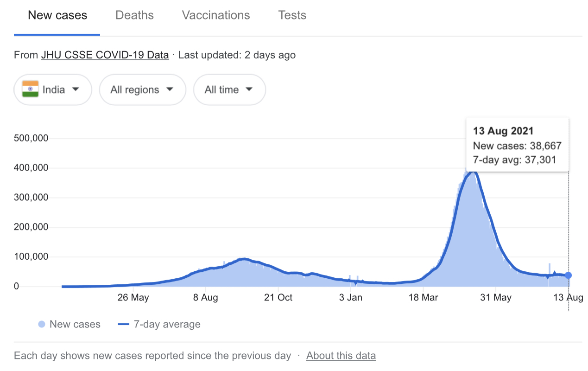Select the Tests tab
Viewport: 588px width, 371px height.
(292, 15)
